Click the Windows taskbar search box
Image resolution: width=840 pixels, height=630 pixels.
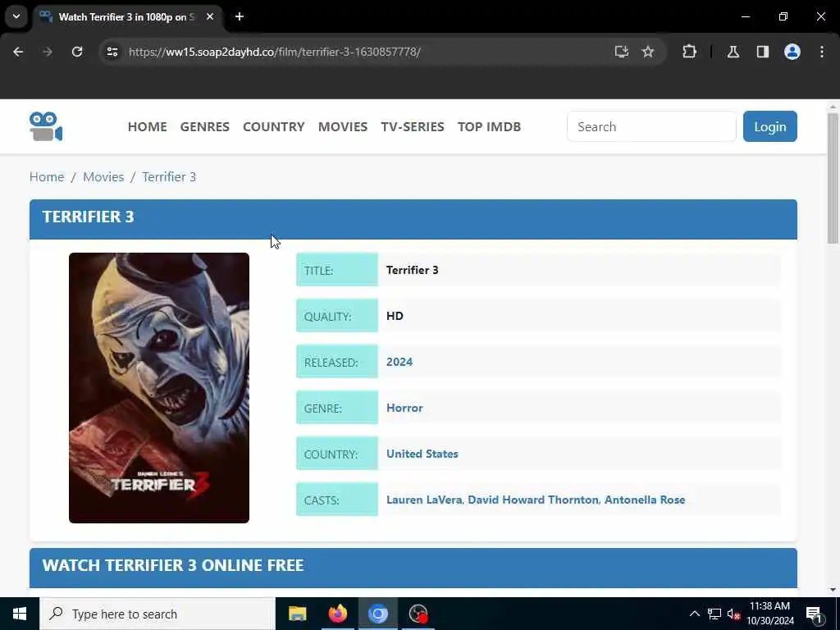click(x=157, y=614)
